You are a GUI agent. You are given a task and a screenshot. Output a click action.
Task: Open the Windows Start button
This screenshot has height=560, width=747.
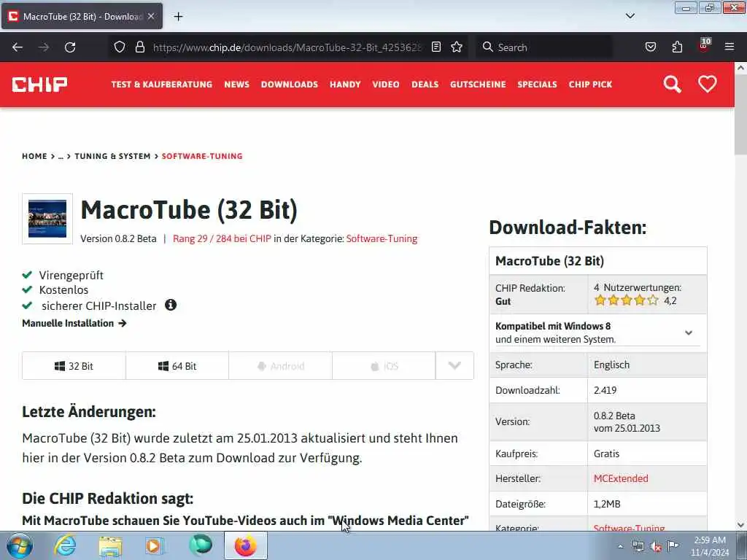point(20,545)
